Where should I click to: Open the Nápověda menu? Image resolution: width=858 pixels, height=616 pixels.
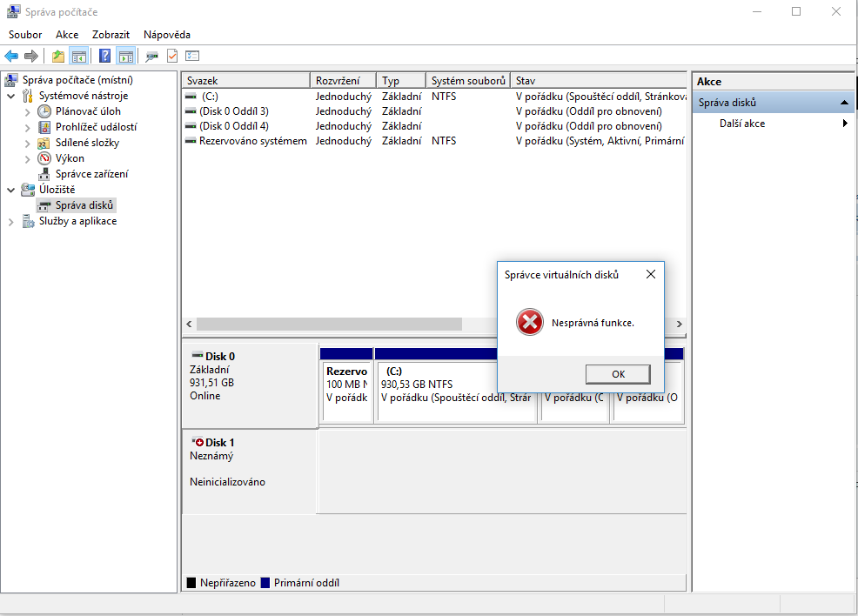167,35
